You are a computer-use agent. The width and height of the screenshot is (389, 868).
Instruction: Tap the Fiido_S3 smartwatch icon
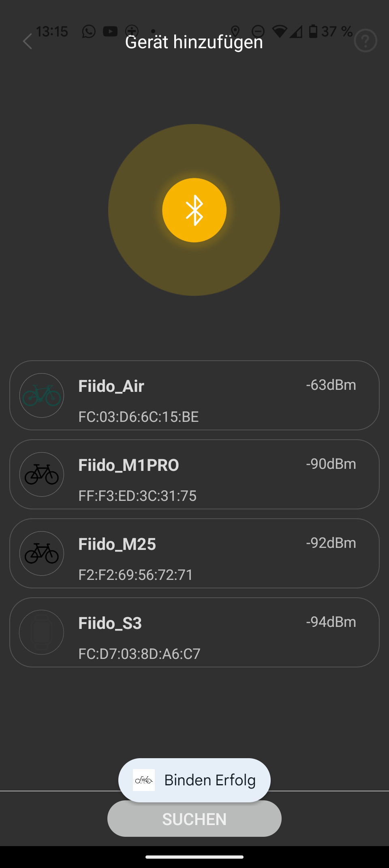pyautogui.click(x=42, y=632)
